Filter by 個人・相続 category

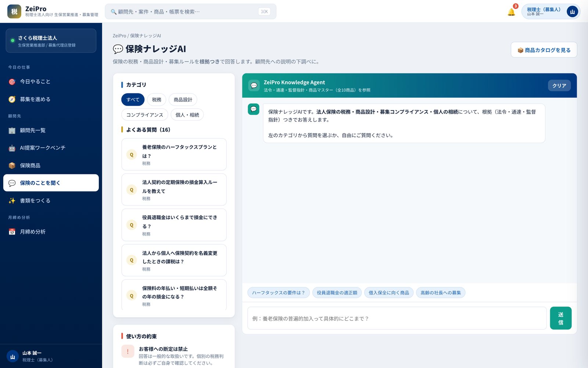[187, 115]
